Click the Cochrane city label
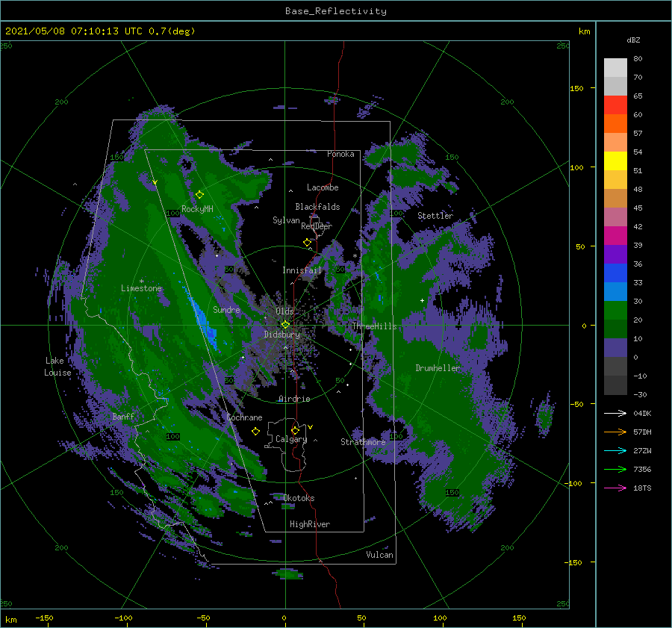 coord(244,417)
